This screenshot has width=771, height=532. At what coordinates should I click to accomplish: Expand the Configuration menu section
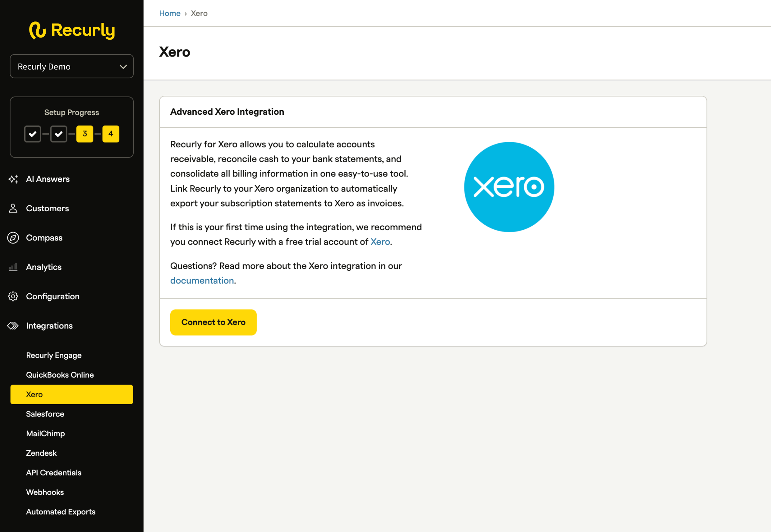click(x=53, y=297)
